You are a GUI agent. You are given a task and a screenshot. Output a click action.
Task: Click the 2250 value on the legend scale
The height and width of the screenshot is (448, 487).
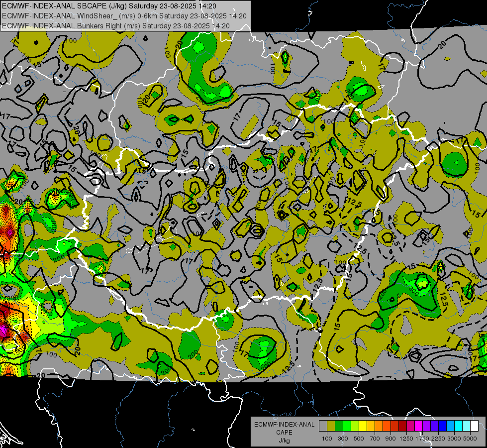point(438,439)
